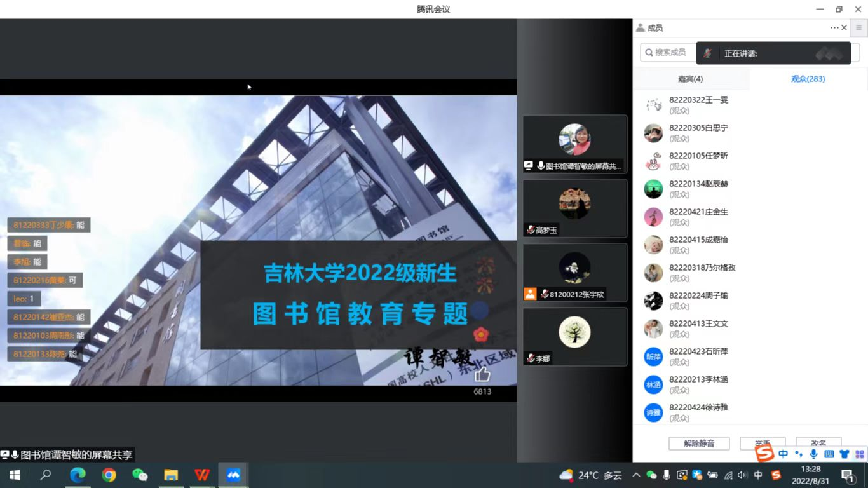Open the Sogou soft keyboard icon

[829, 454]
